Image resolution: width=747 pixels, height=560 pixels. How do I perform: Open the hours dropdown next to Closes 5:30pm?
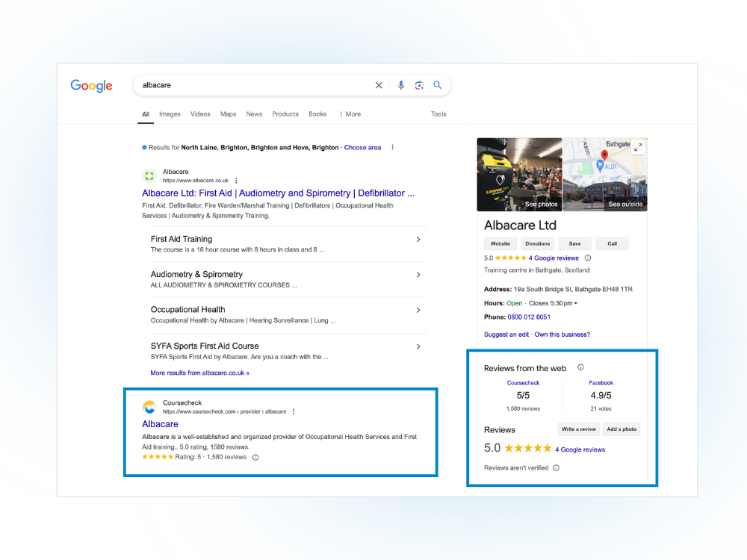click(576, 303)
